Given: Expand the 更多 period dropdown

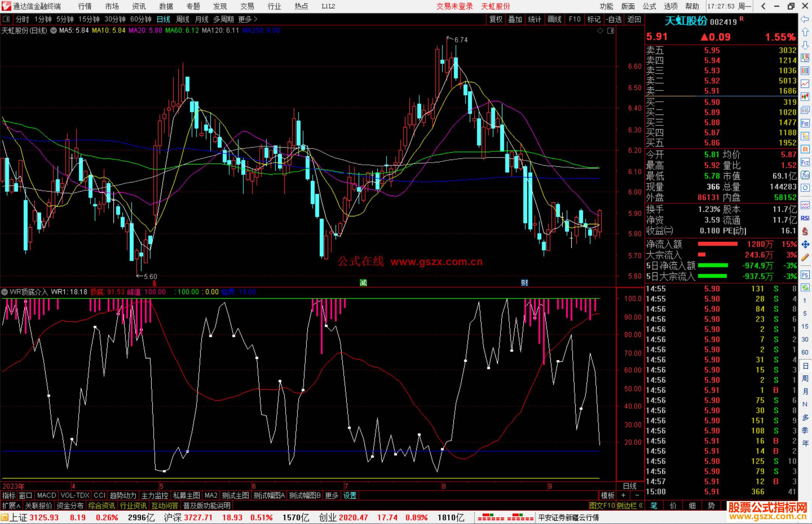Looking at the screenshot, I should pyautogui.click(x=247, y=19).
